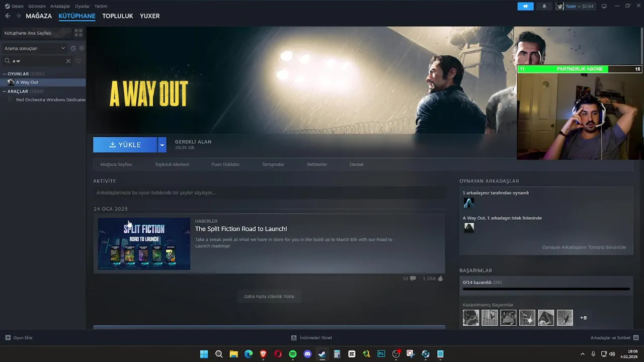Open Tartışmalar link
644x362 pixels.
[273, 164]
